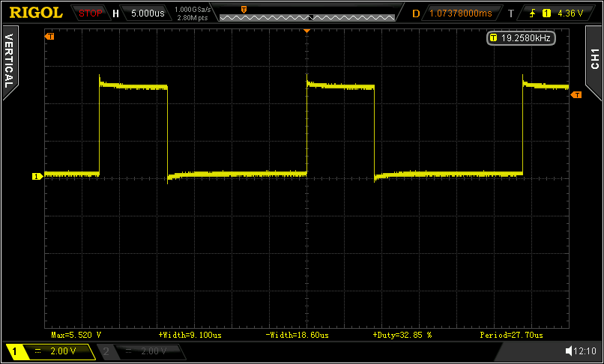Select the 1.07378000ms delay value
This screenshot has height=364, width=604.
click(461, 13)
